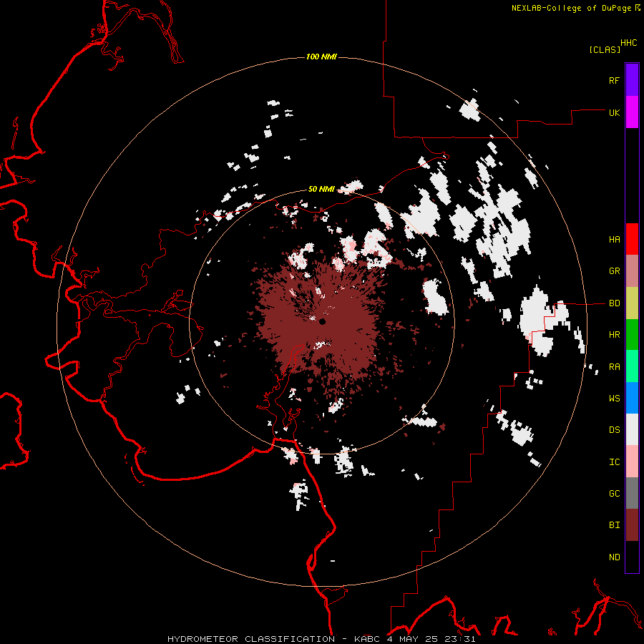Click the GC gray legend swatch
Screen dimensions: 644x644
(632, 493)
